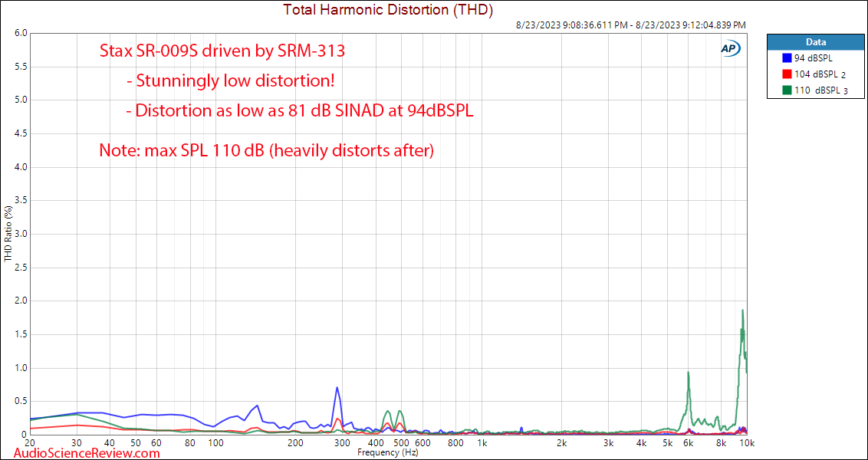Viewport: 868px width, 460px height.
Task: Click the "50" tick on the frequency axis
Action: click(x=136, y=443)
